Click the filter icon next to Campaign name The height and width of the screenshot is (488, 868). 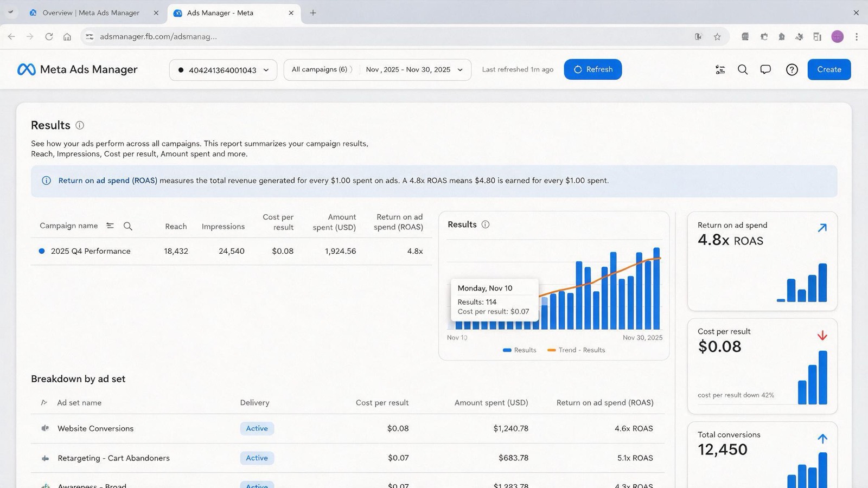[x=110, y=226]
